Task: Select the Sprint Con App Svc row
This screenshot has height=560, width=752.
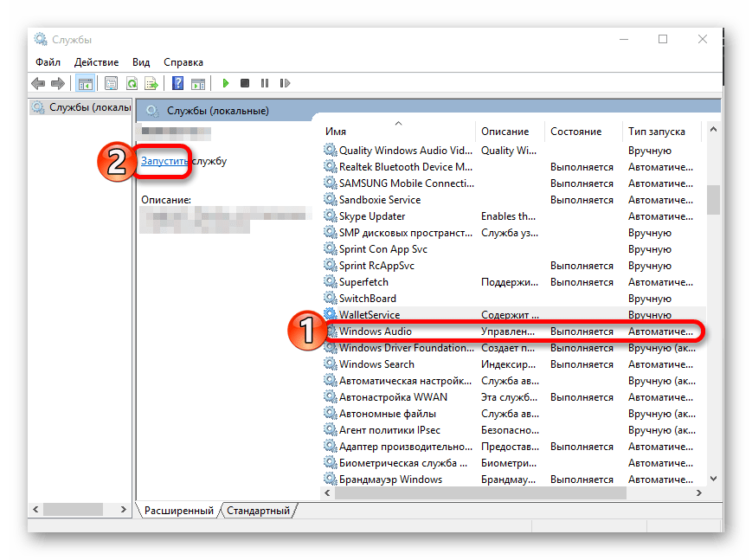Action: click(513, 249)
